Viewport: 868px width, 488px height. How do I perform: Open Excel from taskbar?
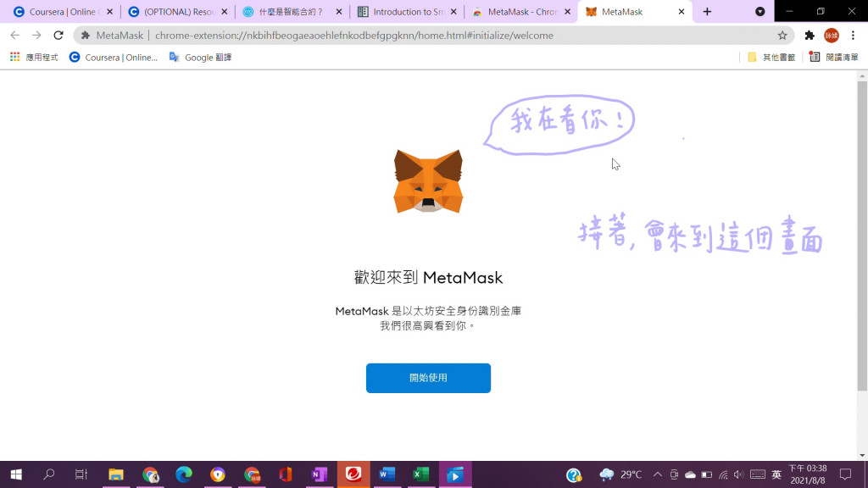pyautogui.click(x=420, y=474)
